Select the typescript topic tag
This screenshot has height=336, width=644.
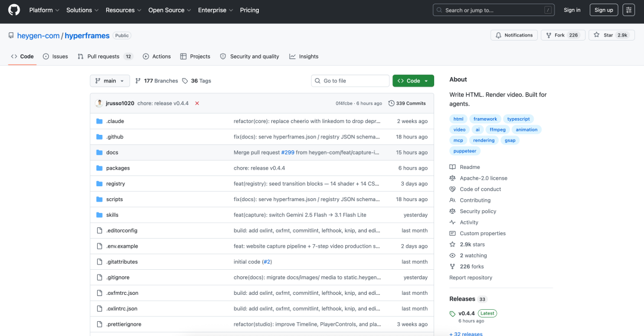click(517, 119)
